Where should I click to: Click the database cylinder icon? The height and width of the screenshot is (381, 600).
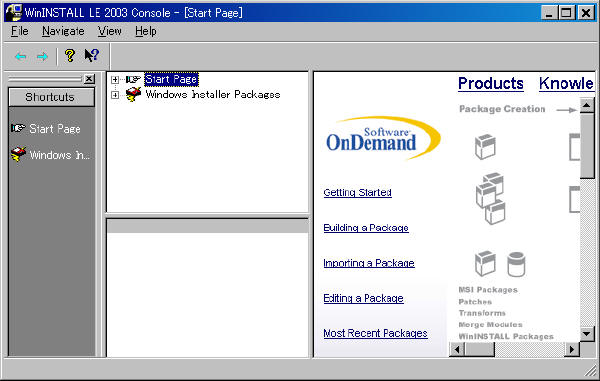click(x=516, y=264)
